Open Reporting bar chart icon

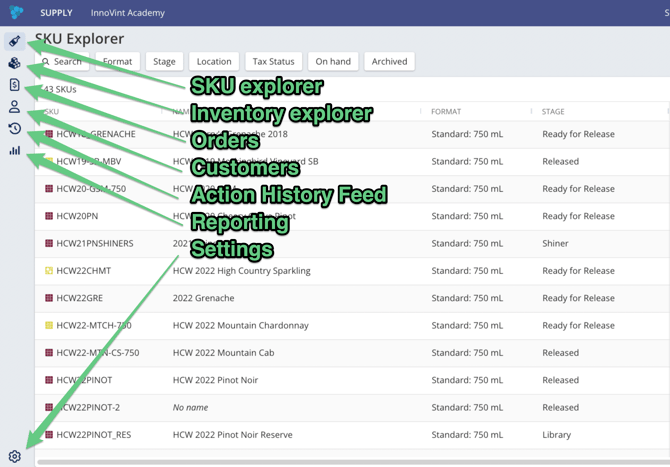15,150
